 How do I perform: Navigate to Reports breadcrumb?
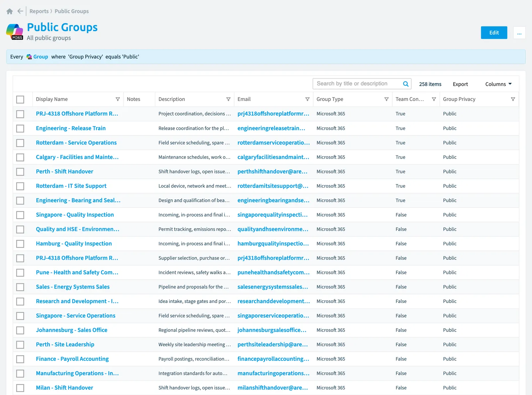coord(39,11)
